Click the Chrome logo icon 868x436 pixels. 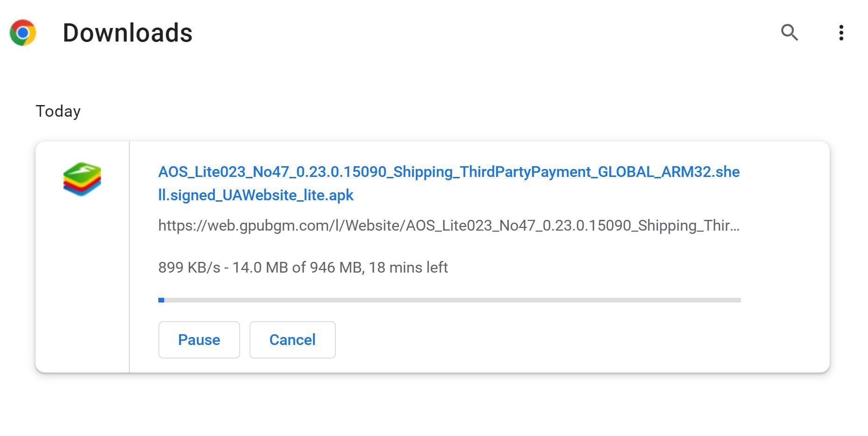click(x=23, y=33)
